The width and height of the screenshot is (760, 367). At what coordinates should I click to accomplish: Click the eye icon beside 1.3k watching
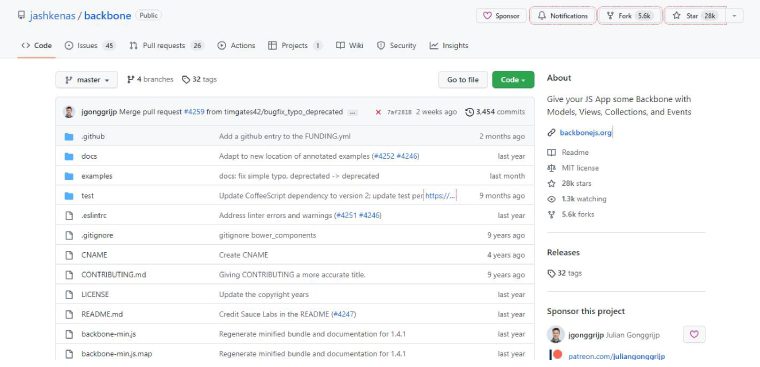click(551, 199)
